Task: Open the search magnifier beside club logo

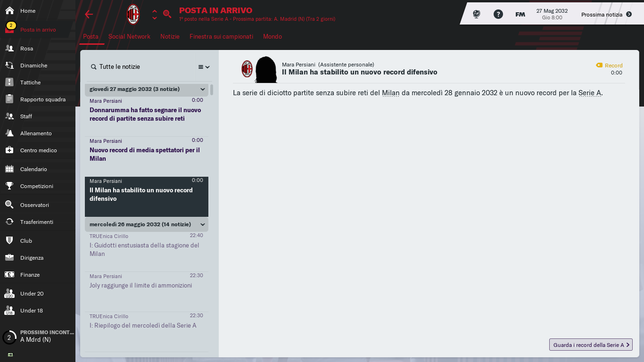Action: tap(167, 14)
